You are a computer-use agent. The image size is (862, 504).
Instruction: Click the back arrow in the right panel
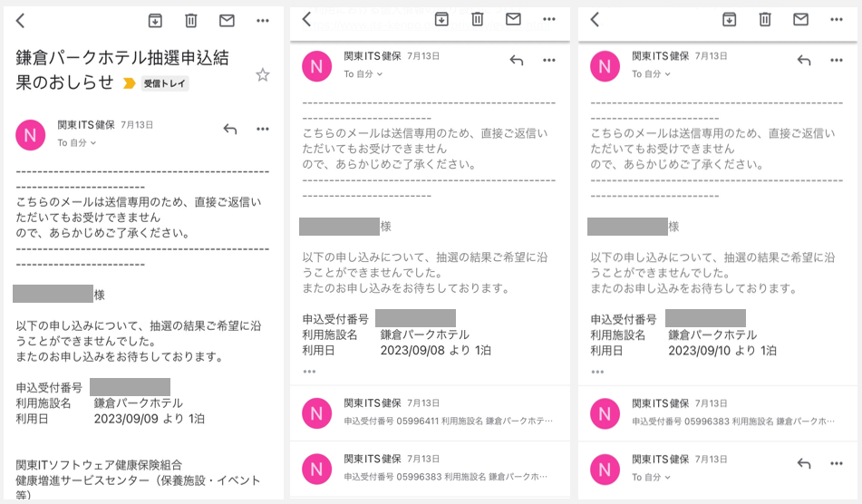pos(595,19)
